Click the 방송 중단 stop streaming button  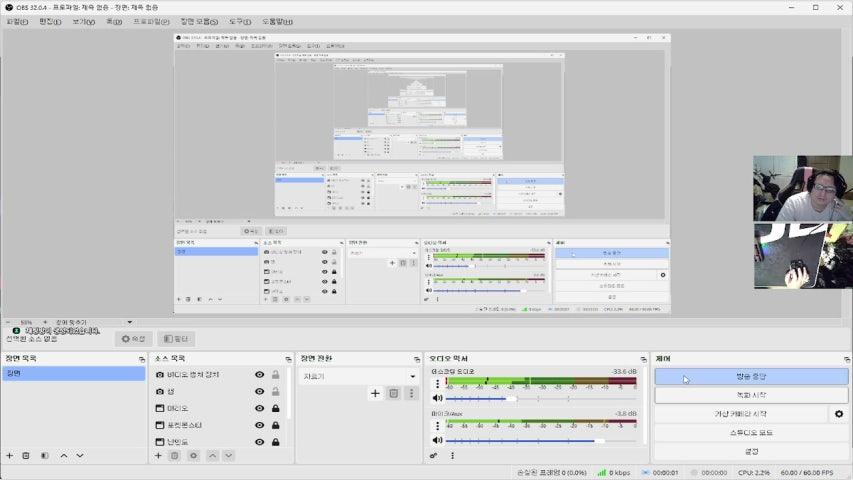click(x=751, y=377)
